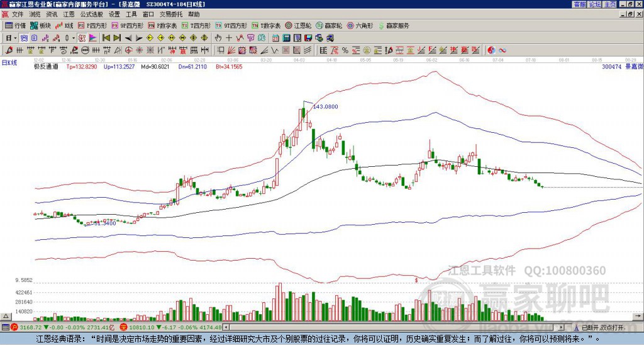644x345 pixels.
Task: Click the 日K线 chart label
Action: [9, 62]
